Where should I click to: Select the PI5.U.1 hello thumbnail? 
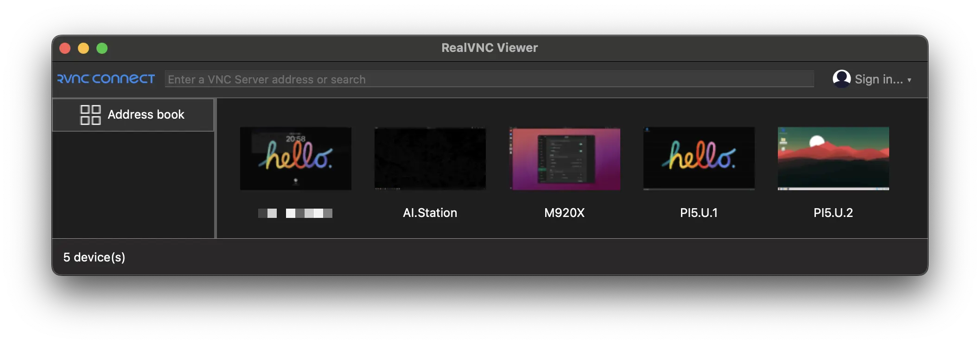699,159
